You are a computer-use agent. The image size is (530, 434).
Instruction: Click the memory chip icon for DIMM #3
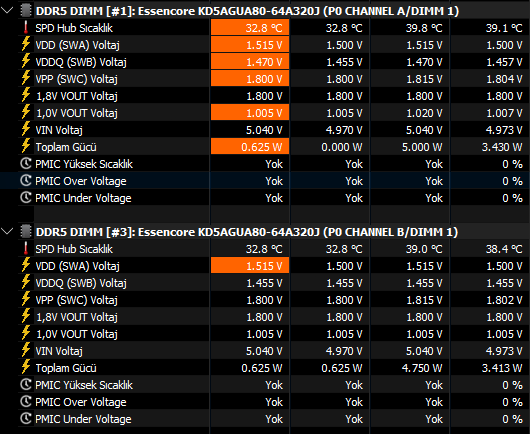26,232
